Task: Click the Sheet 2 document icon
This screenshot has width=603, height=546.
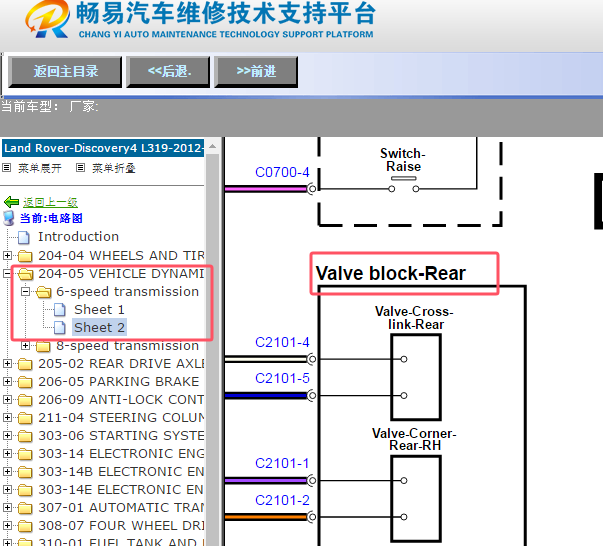Action: pos(60,328)
